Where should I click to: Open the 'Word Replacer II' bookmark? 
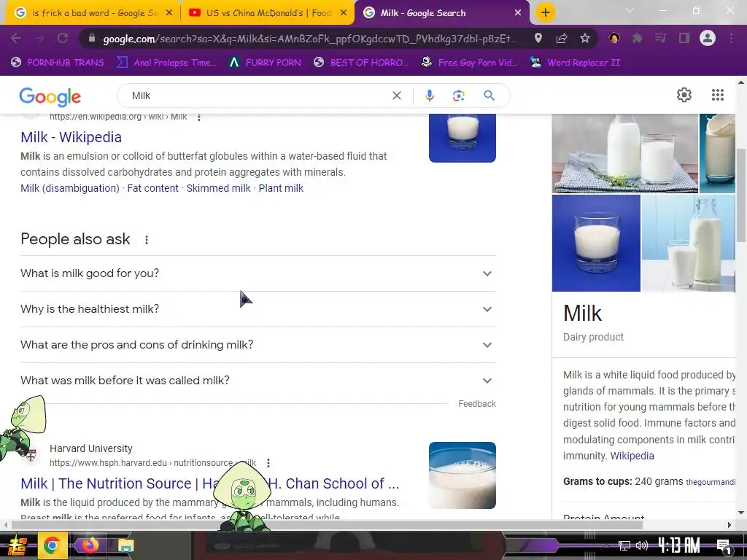(x=576, y=63)
